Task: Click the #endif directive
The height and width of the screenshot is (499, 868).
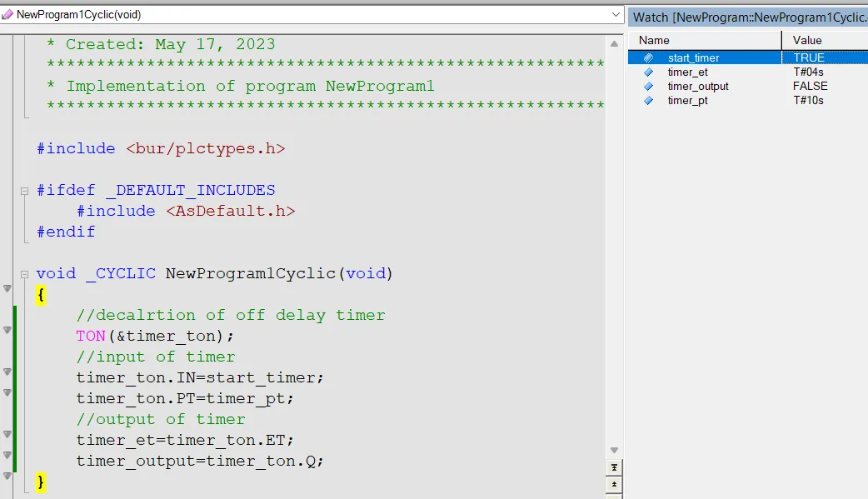Action: (66, 232)
